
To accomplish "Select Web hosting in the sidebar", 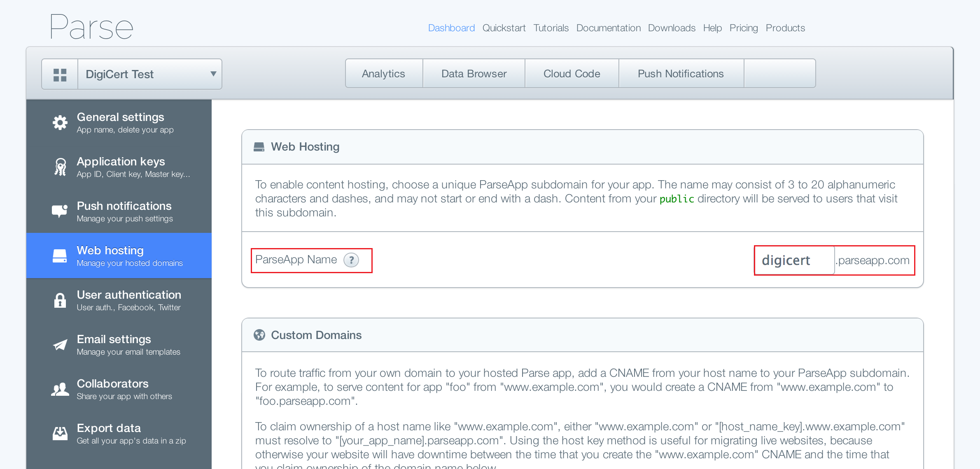I will (119, 255).
